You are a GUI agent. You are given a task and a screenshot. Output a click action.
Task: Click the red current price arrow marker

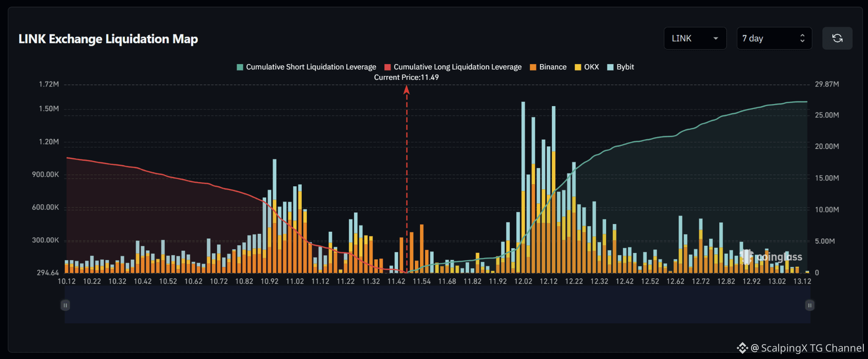point(406,90)
